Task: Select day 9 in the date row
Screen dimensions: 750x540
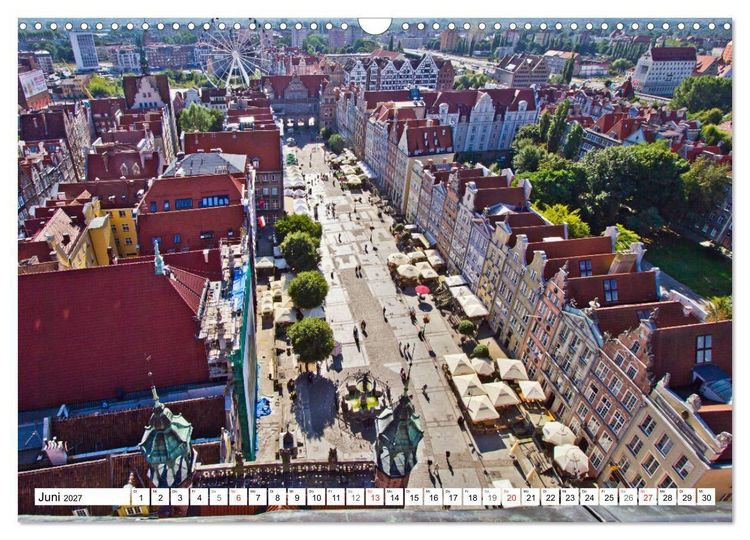Action: tap(297, 497)
